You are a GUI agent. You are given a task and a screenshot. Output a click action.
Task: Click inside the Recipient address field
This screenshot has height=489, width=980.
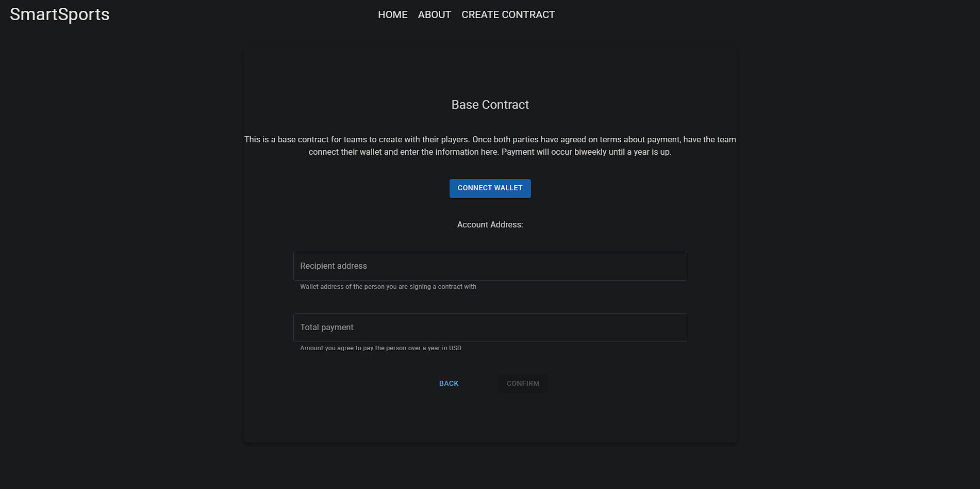tap(490, 266)
